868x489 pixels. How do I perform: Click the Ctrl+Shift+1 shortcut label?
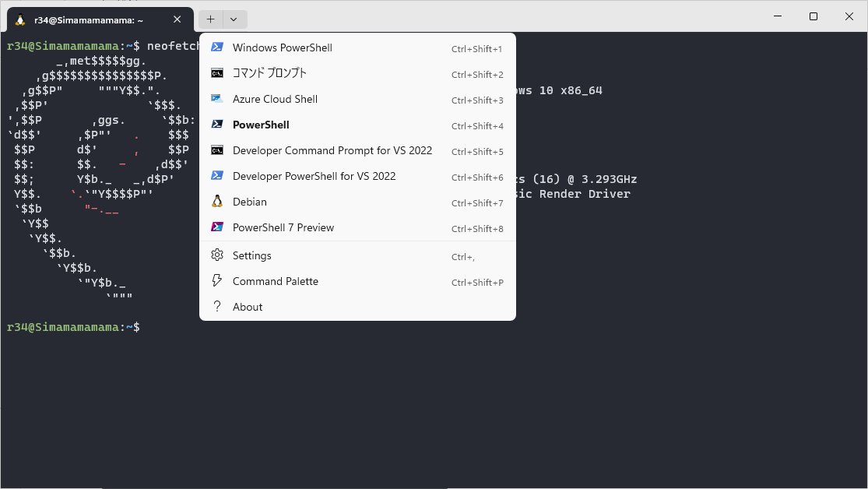pyautogui.click(x=476, y=49)
